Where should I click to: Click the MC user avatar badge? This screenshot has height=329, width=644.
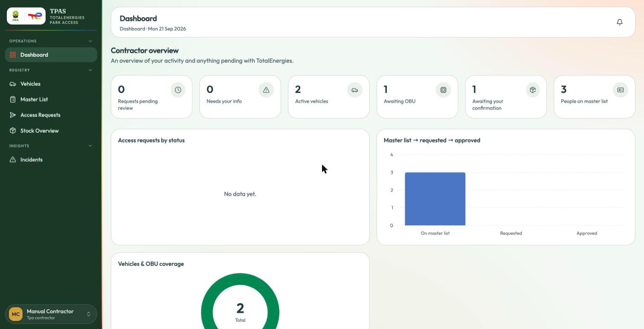pos(16,314)
